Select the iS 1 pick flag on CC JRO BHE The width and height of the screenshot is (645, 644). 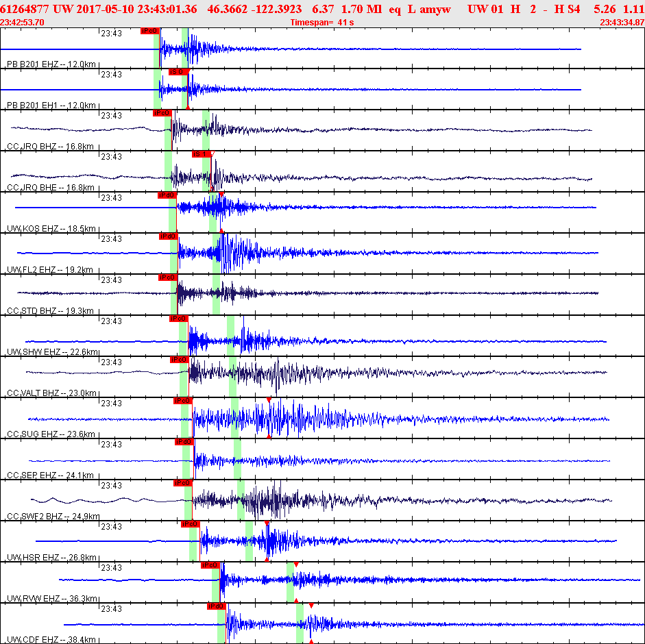pos(202,154)
